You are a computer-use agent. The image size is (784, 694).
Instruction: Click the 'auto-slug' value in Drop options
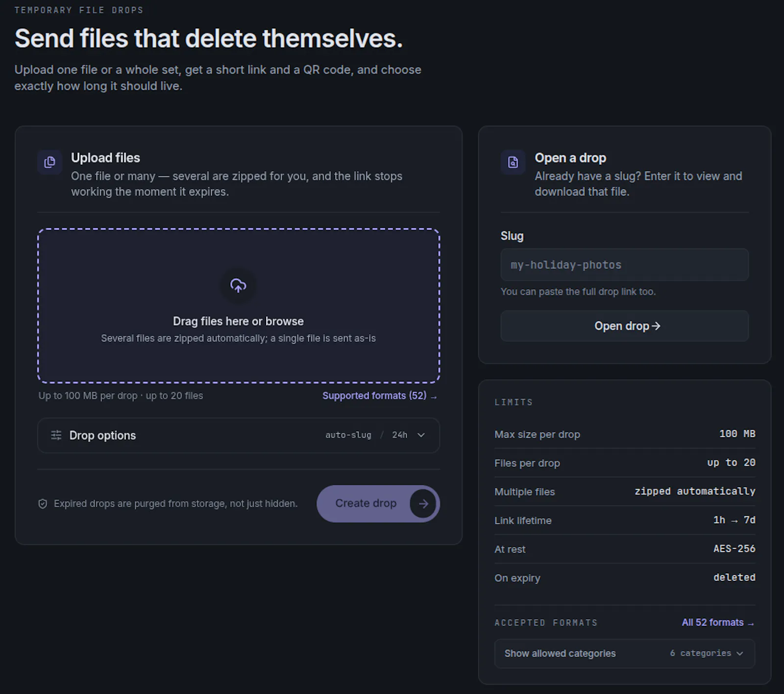(348, 435)
